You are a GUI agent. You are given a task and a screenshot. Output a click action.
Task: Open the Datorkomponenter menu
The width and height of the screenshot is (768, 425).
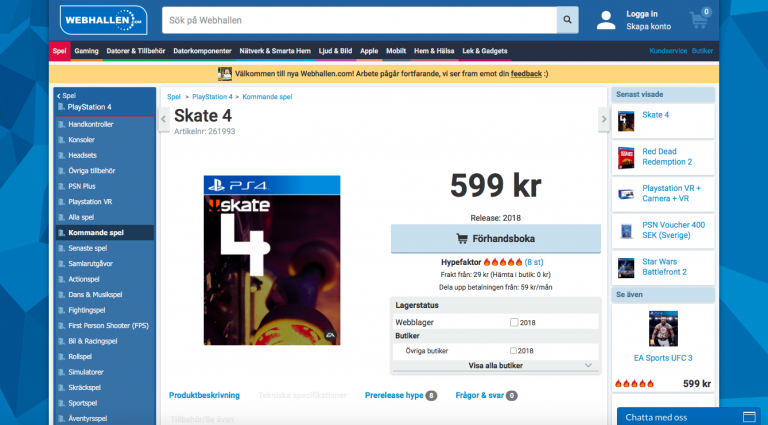pyautogui.click(x=202, y=51)
